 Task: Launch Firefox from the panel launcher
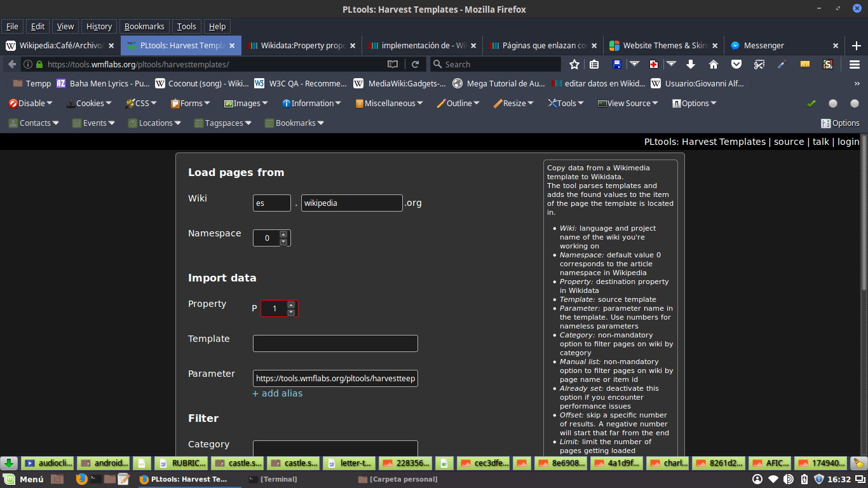point(81,479)
